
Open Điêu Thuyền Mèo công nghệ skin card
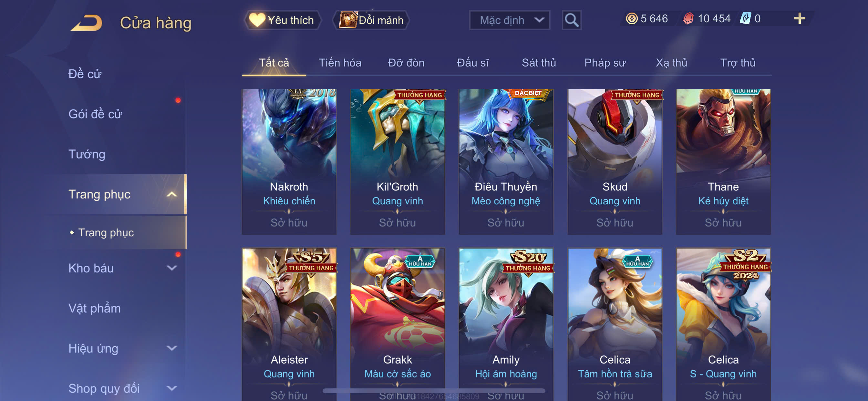506,162
